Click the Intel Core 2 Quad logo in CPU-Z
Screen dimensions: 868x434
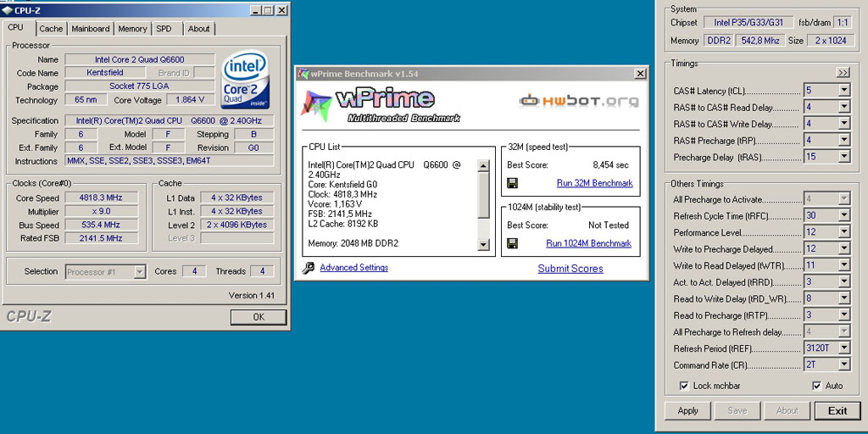click(245, 80)
